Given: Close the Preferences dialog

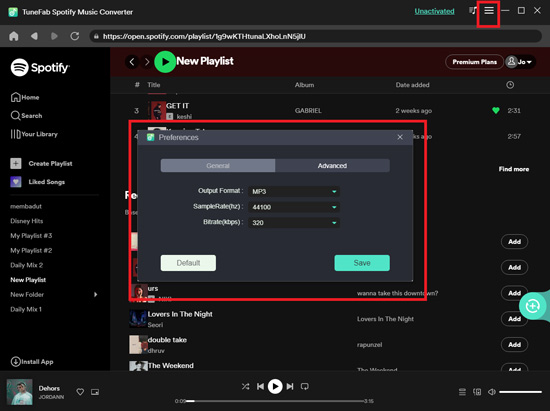Looking at the screenshot, I should coord(400,137).
